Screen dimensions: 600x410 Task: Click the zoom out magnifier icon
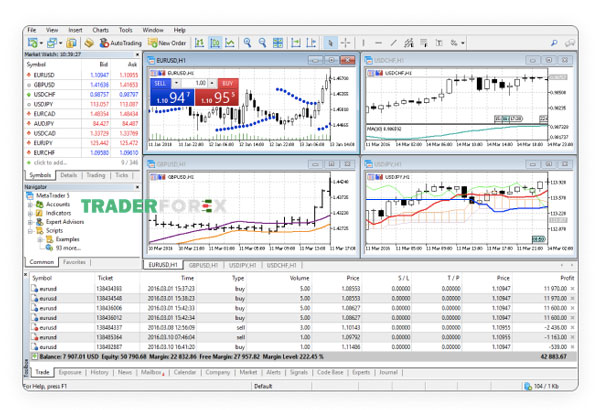pyautogui.click(x=262, y=43)
